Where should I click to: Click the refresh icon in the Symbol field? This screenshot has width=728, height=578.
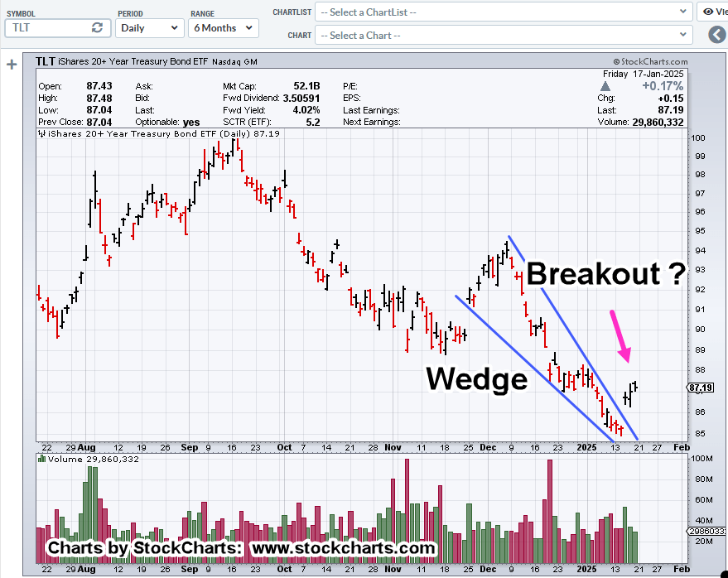point(97,27)
